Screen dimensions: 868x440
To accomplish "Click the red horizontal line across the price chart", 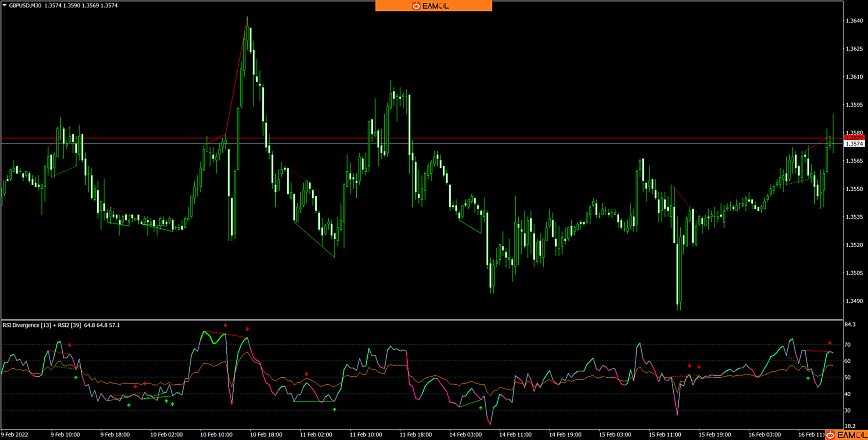I will [545, 138].
